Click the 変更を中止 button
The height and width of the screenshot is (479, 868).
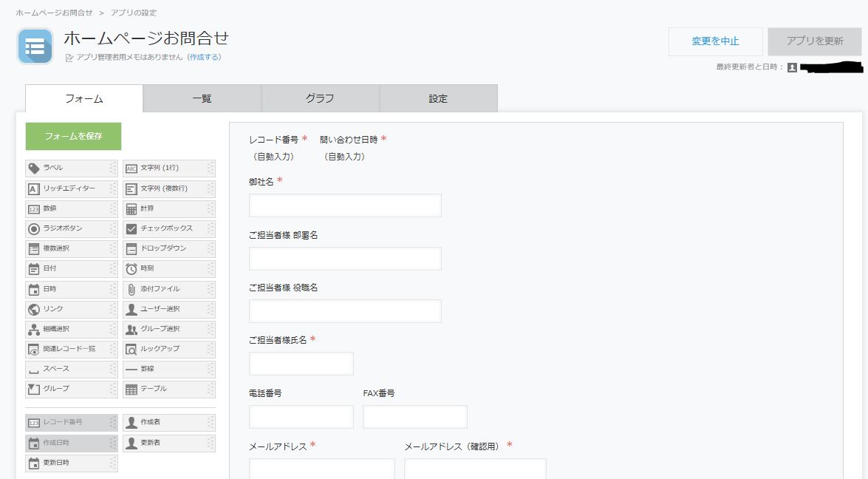click(714, 41)
